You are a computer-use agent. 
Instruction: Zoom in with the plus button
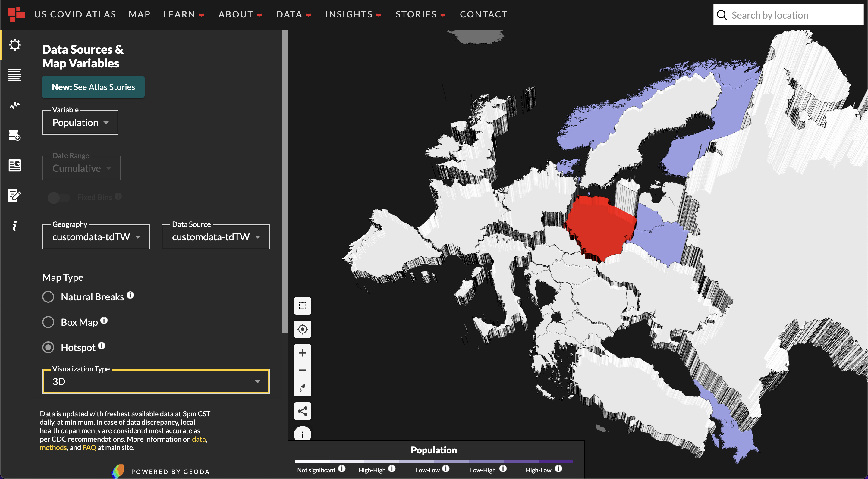pyautogui.click(x=302, y=353)
